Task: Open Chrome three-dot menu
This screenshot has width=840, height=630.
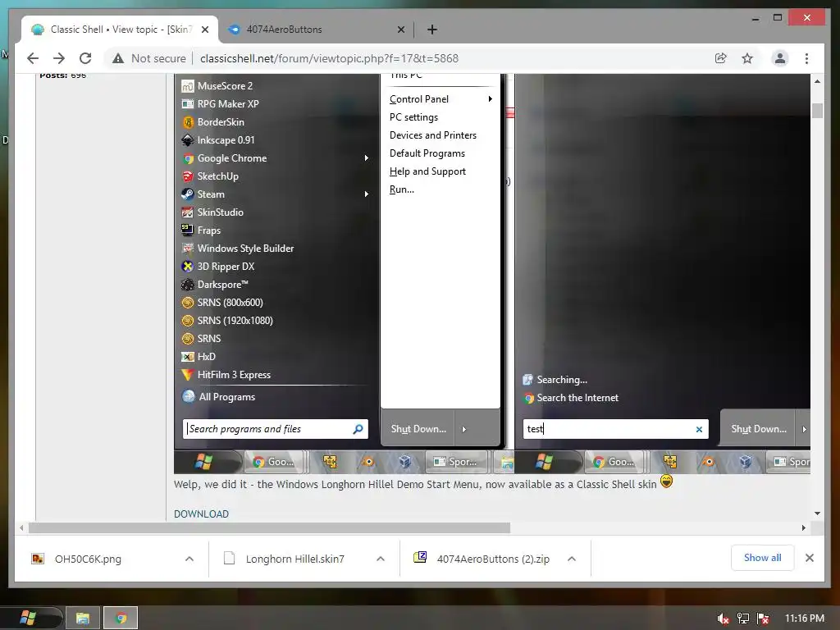Action: pos(807,58)
